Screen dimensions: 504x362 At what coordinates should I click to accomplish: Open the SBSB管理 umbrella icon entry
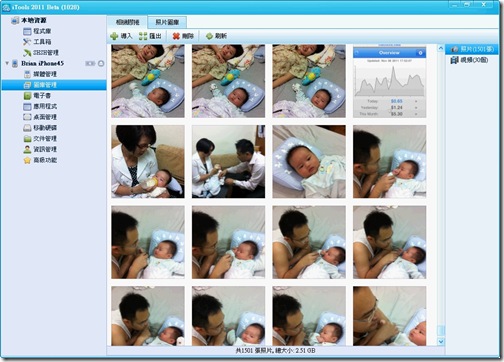click(41, 52)
